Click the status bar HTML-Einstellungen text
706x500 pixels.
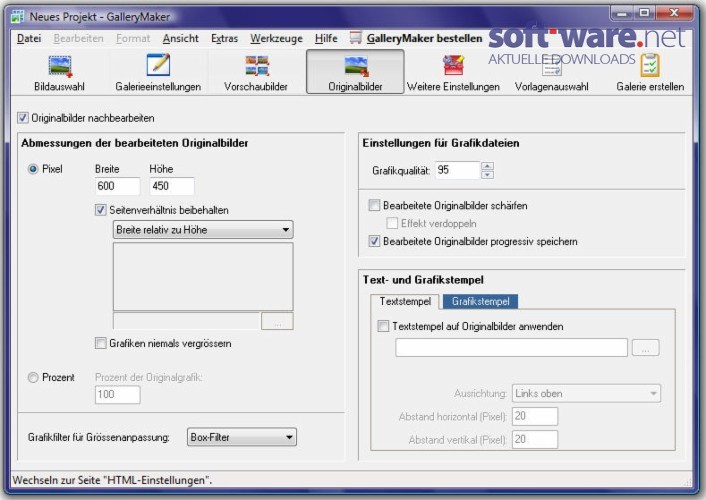tap(112, 480)
